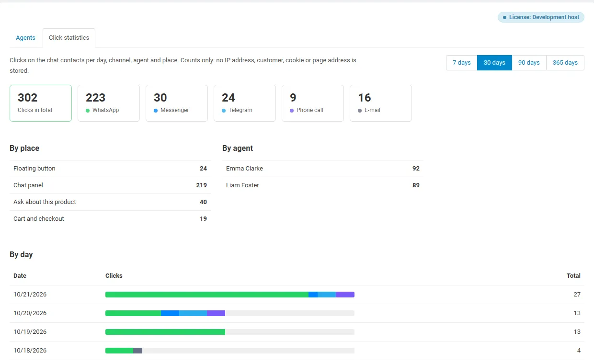This screenshot has height=364, width=594.
Task: Click Chat panel count 219
Action: 202,185
